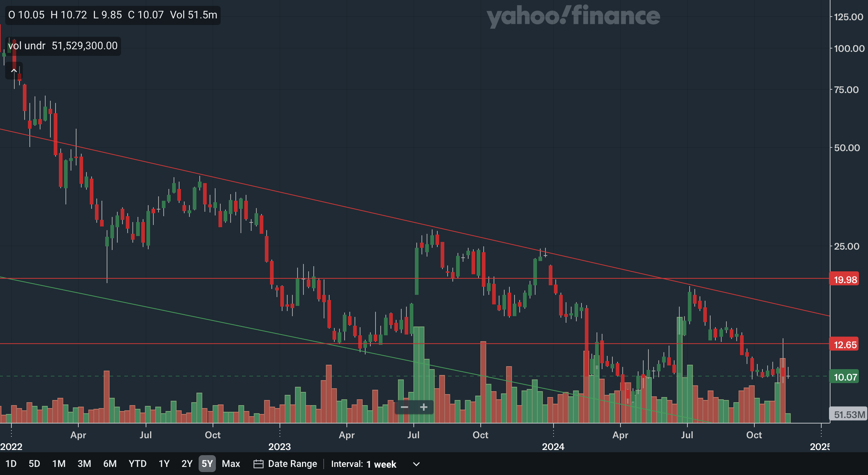The image size is (868, 475).
Task: Click the chart zoom in plus button
Action: point(424,407)
